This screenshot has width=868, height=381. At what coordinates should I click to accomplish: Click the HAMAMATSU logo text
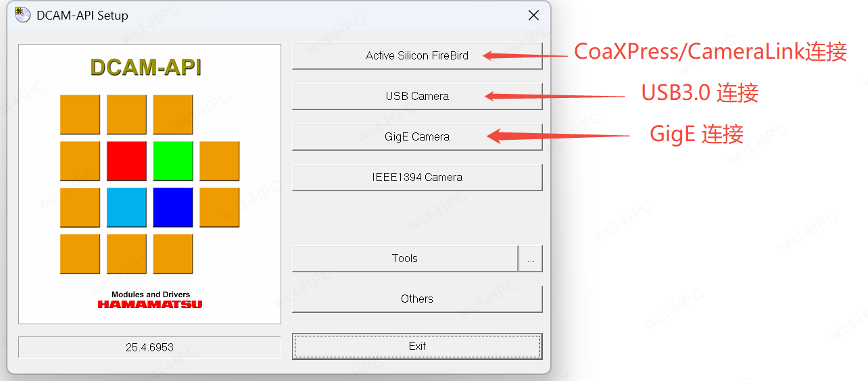[150, 304]
